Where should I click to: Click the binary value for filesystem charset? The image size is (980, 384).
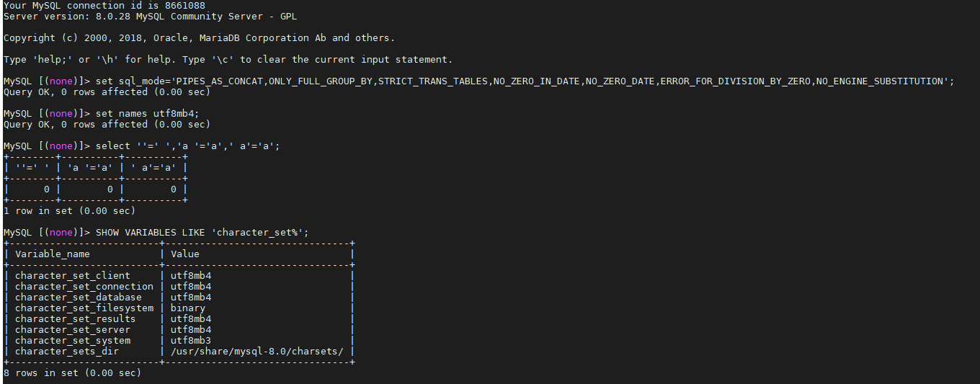(x=188, y=308)
